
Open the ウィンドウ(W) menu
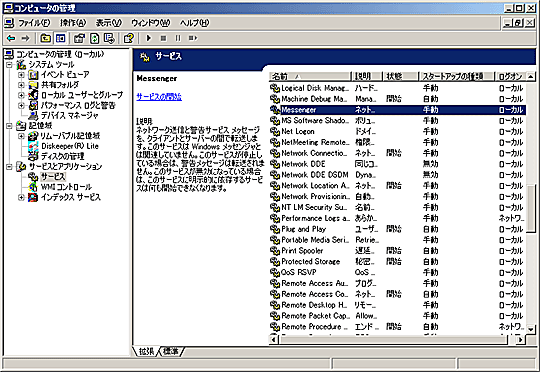[x=150, y=23]
